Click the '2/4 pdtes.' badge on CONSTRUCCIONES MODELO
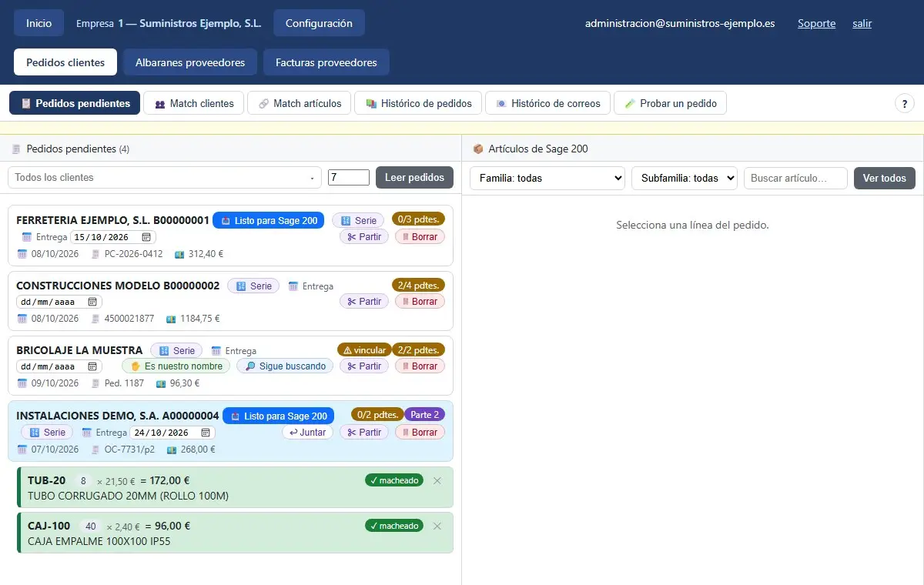The width and height of the screenshot is (924, 585). [419, 285]
